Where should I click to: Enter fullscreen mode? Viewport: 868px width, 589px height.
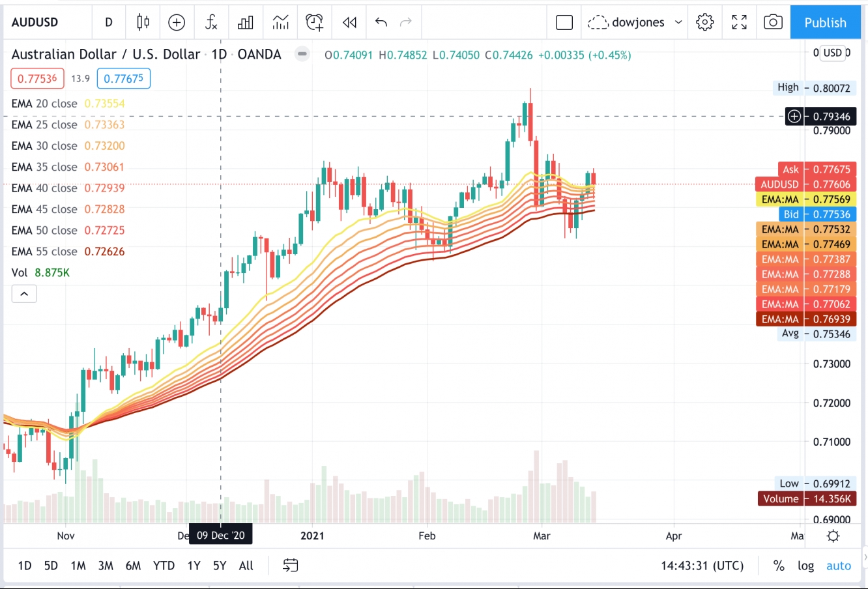[x=739, y=22]
